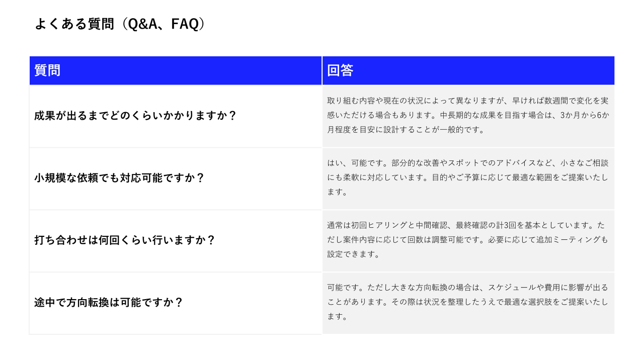The height and width of the screenshot is (362, 644).
Task: Click the line starting だし案件内容に応じて回数は調整可能
Action: click(x=467, y=240)
